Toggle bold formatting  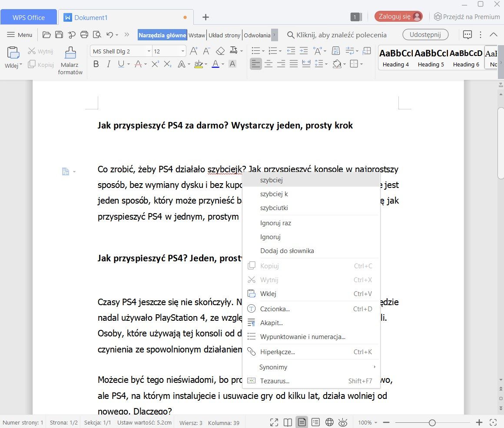pyautogui.click(x=96, y=64)
